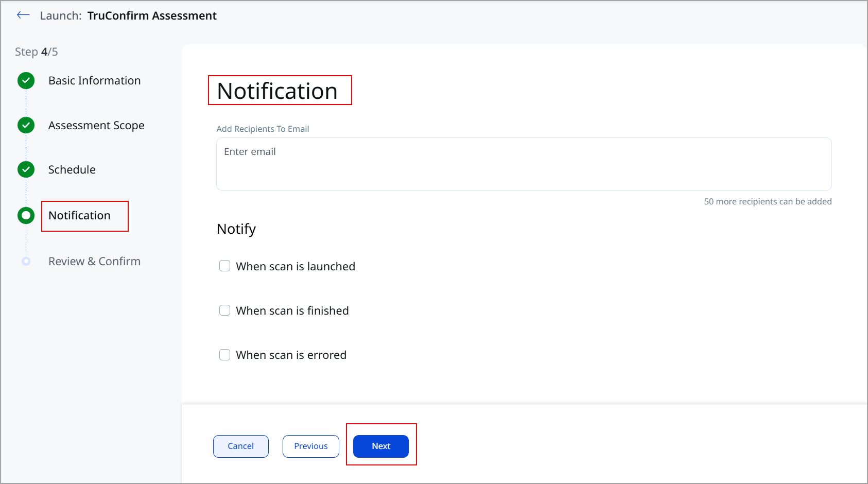
Task: Enable notify when scan is launched
Action: (x=224, y=266)
